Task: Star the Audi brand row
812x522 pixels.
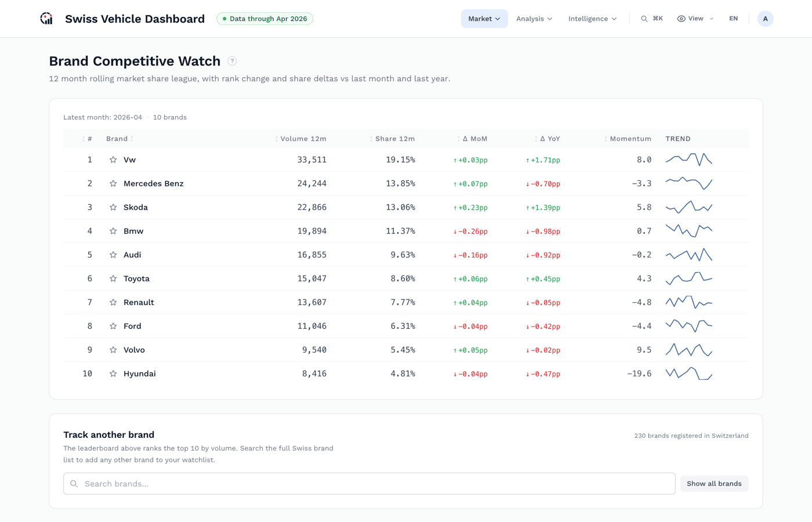Action: (113, 255)
